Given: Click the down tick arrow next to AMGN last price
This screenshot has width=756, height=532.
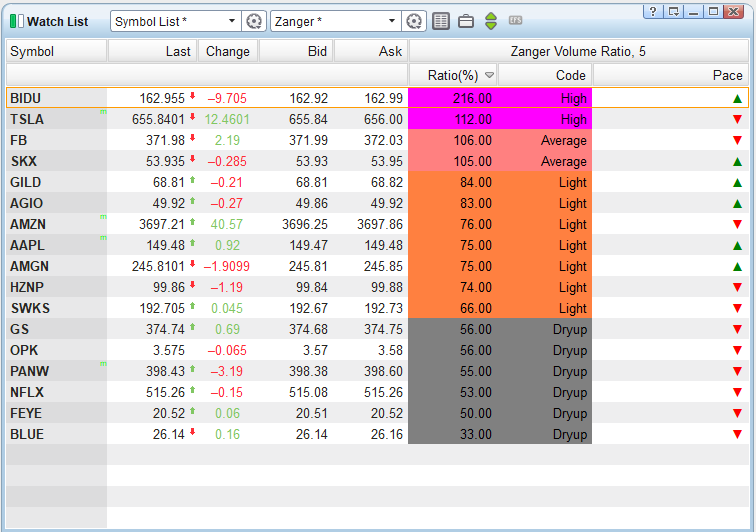Looking at the screenshot, I should (192, 264).
